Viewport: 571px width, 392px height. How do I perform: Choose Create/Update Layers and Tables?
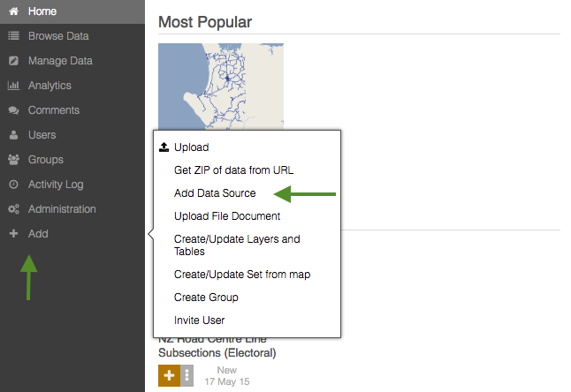[237, 245]
